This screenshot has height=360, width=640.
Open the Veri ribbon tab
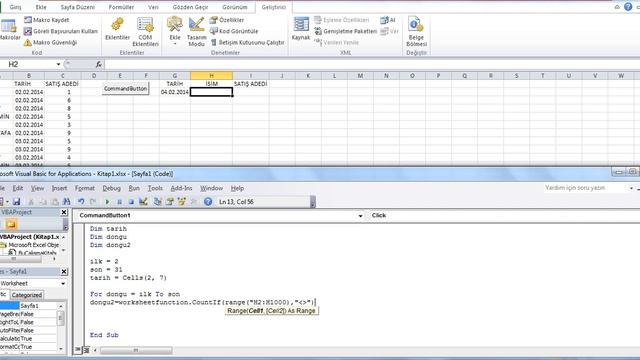(153, 7)
